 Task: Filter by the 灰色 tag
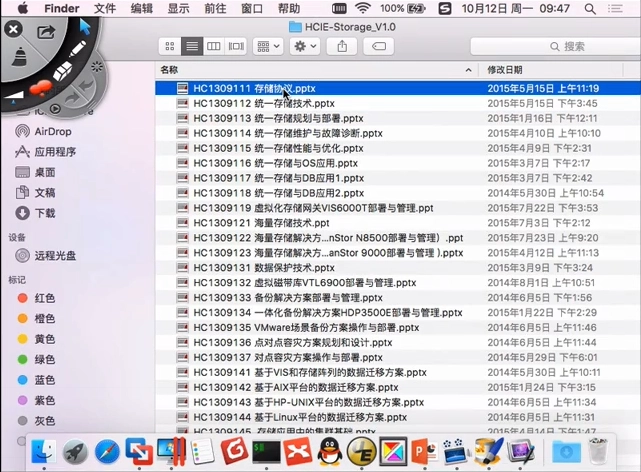pos(36,421)
